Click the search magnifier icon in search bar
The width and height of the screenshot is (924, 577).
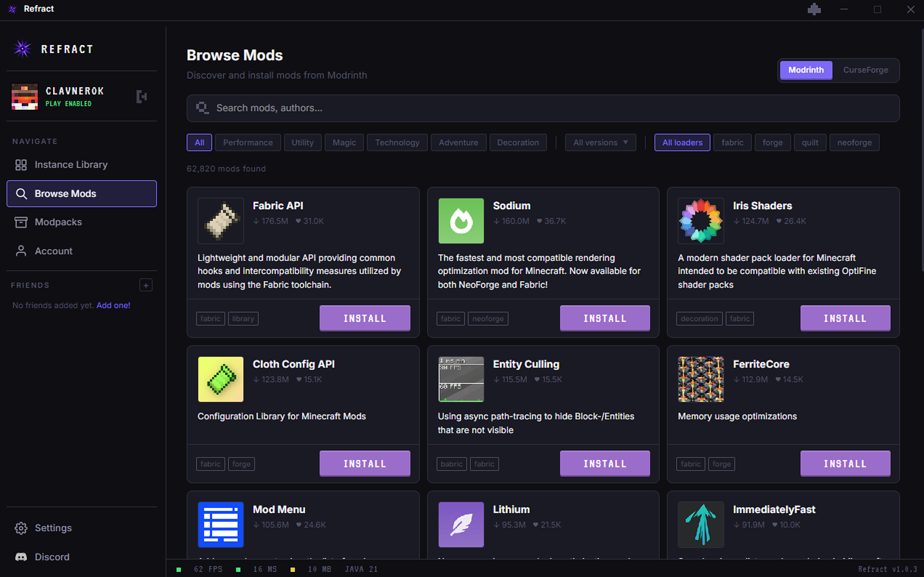point(202,108)
